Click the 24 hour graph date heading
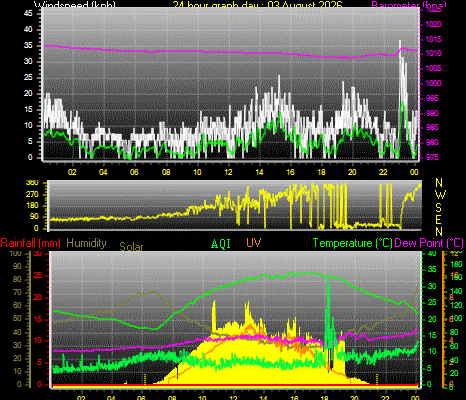Viewport: 466px width, 400px height. [257, 5]
